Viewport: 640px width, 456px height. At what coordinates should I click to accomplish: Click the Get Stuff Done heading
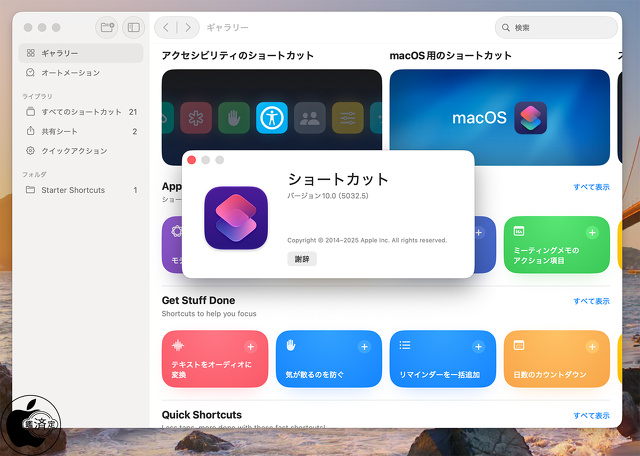[198, 300]
